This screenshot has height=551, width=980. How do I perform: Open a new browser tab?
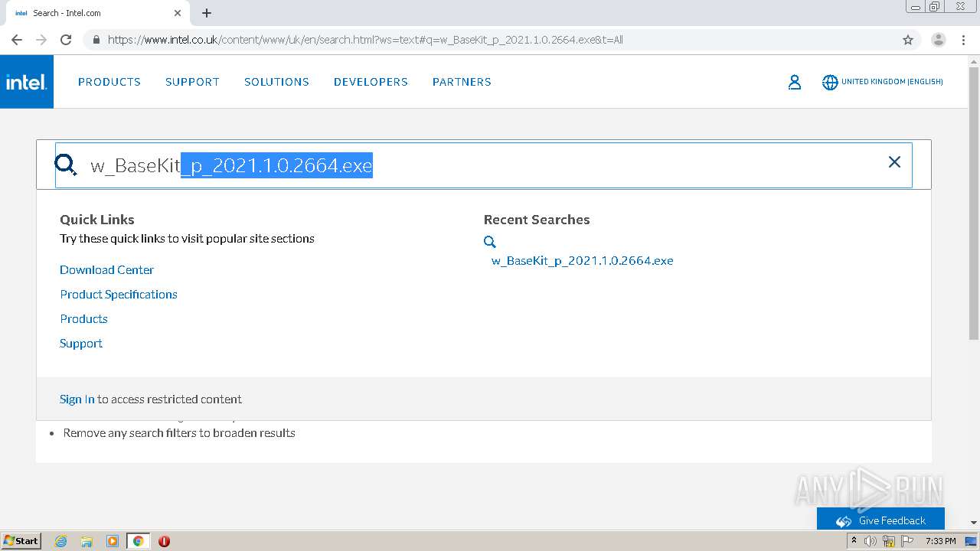[207, 13]
